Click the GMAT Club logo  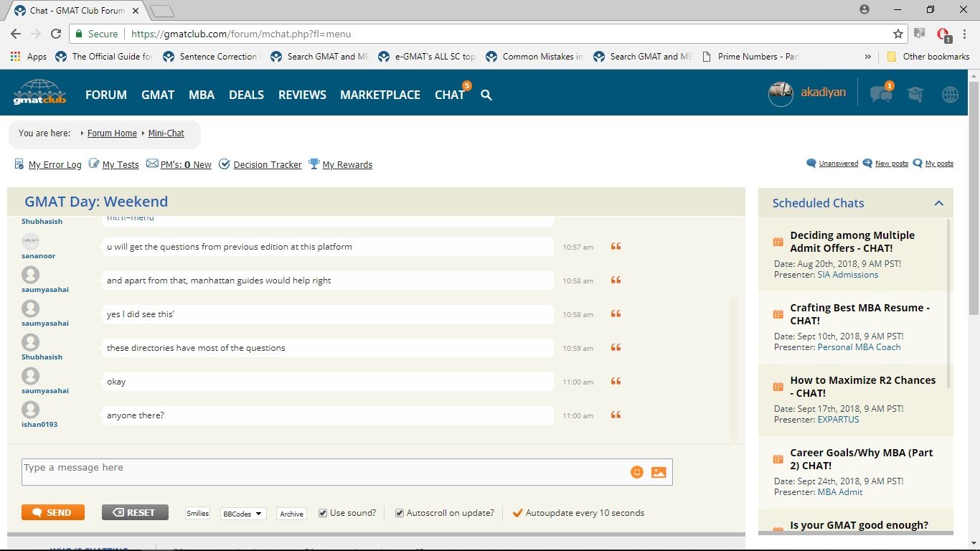(39, 93)
